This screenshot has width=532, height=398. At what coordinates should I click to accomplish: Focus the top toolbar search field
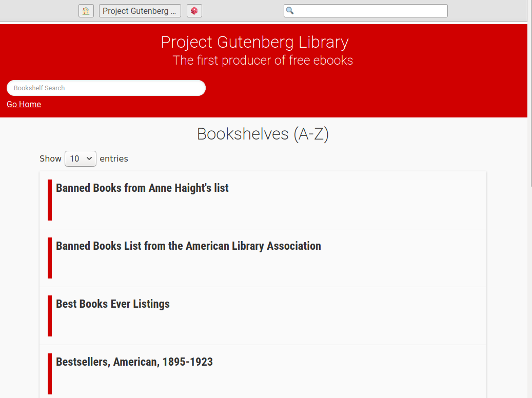[365, 11]
